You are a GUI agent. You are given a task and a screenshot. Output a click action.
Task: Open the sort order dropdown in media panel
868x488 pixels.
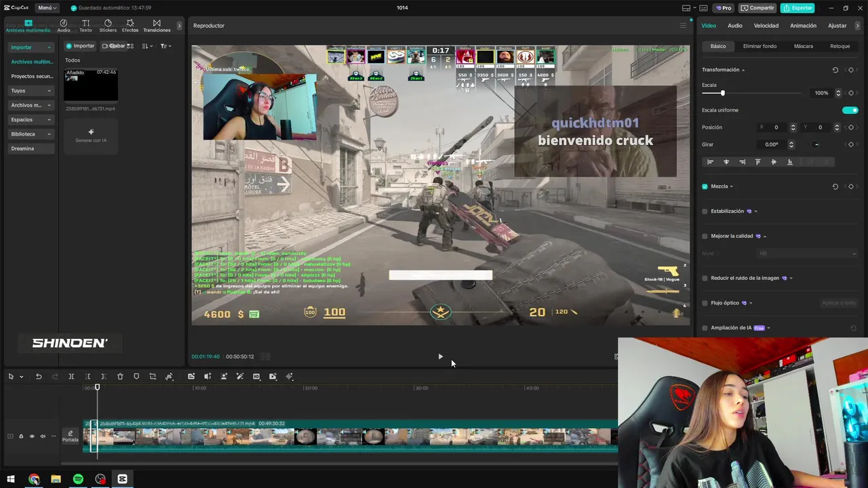147,46
